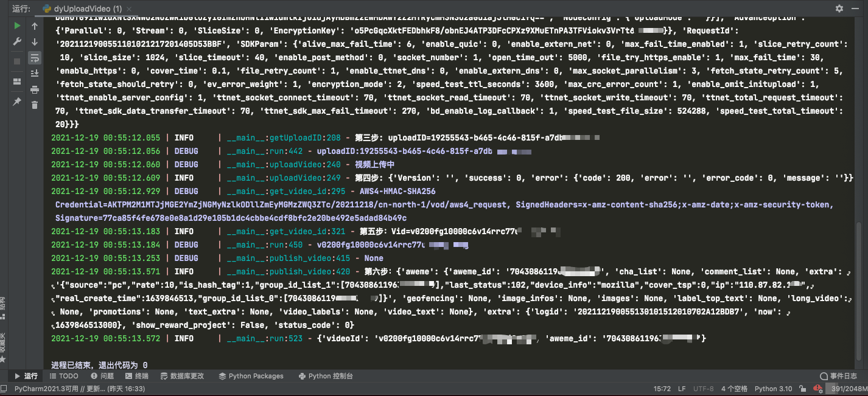Click text 进程已结束,退出代码为 0
This screenshot has height=396, width=868.
pyautogui.click(x=99, y=365)
